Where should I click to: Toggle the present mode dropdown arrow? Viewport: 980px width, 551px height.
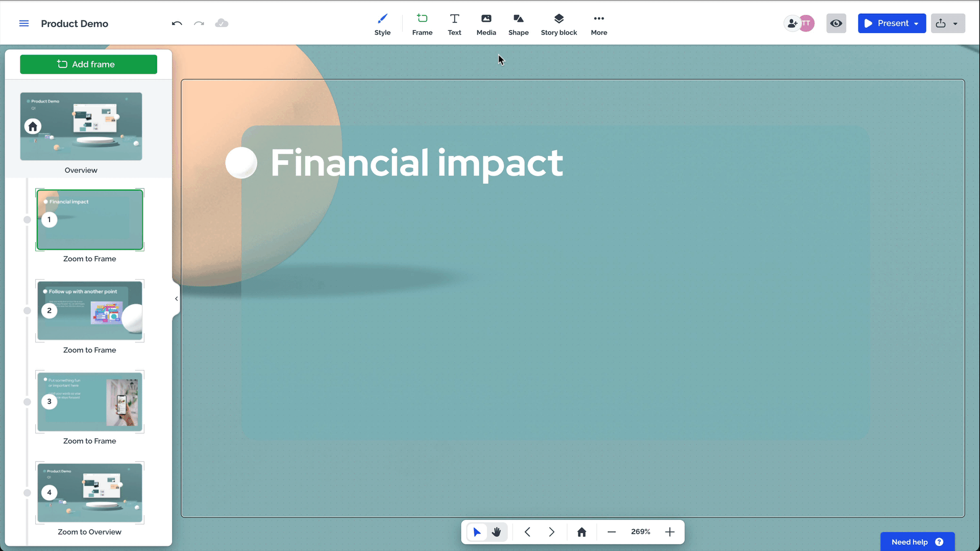[x=917, y=23]
